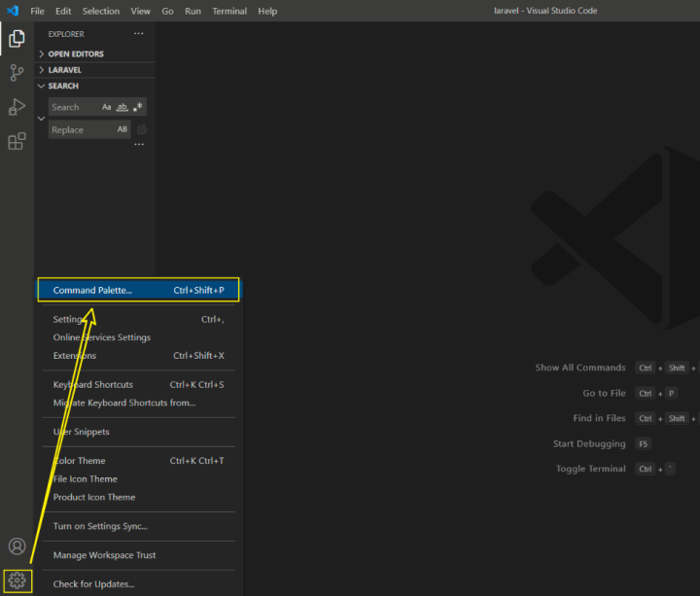Choose Color Theme entry

point(138,461)
